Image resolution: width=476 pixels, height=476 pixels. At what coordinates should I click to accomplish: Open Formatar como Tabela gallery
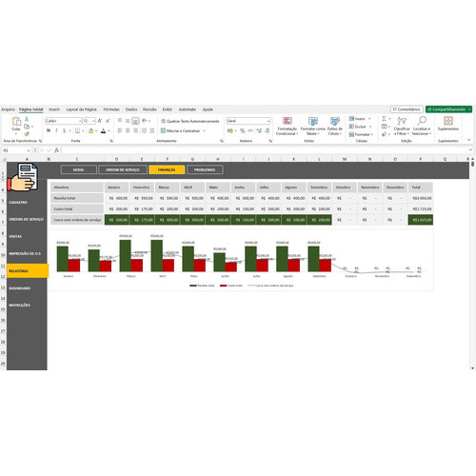pyautogui.click(x=313, y=126)
